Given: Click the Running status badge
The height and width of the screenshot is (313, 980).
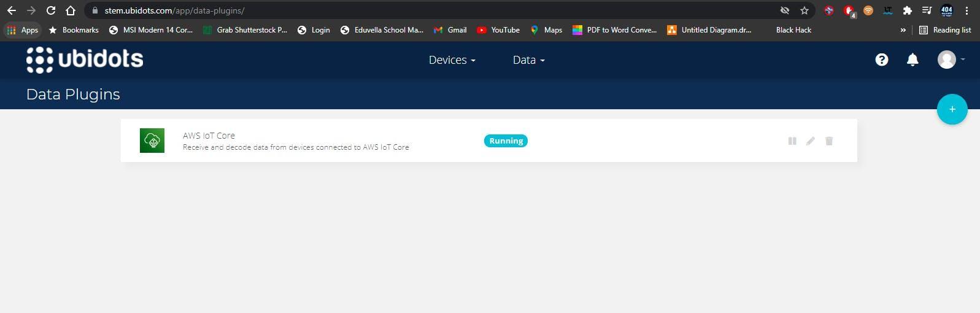Looking at the screenshot, I should click(x=506, y=141).
